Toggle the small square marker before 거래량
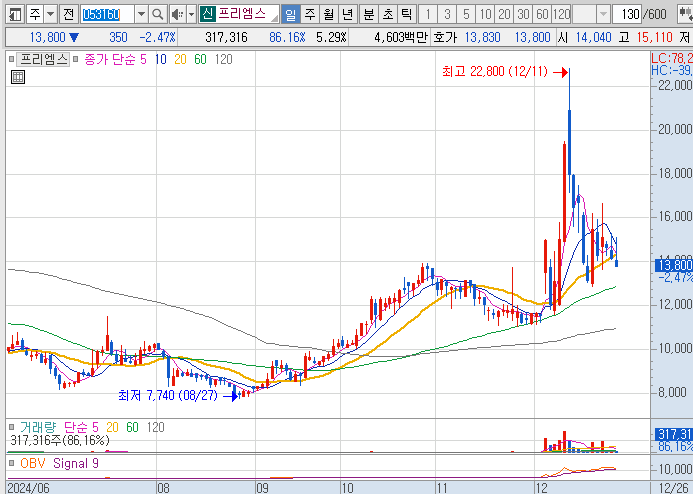 pos(11,427)
